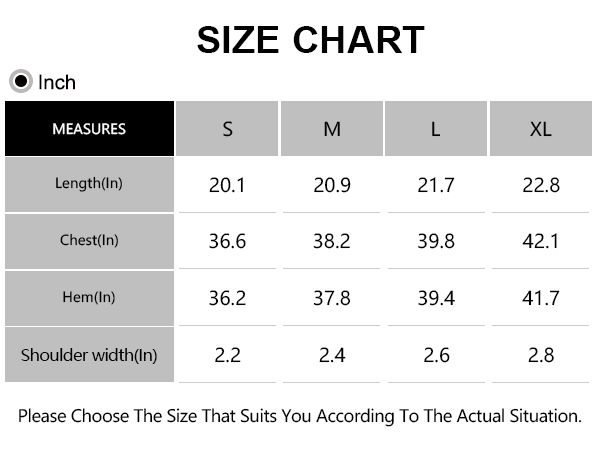Click the Inch unit label

click(x=57, y=82)
